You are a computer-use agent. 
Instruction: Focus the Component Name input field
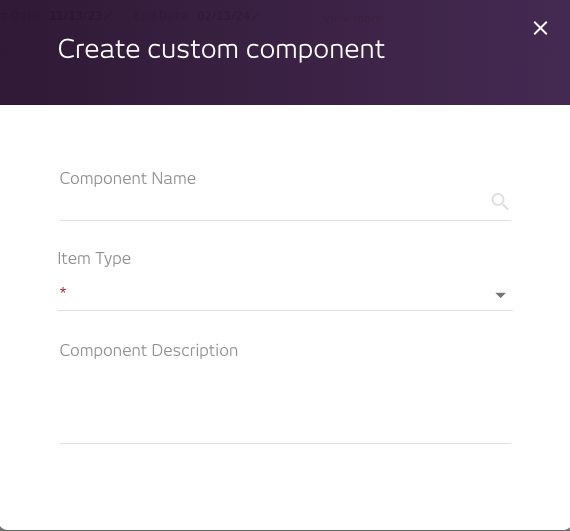274,203
